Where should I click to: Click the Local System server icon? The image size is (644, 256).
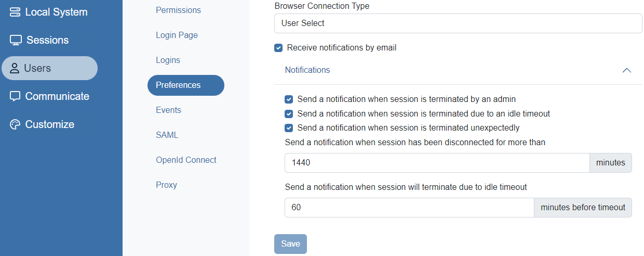15,12
